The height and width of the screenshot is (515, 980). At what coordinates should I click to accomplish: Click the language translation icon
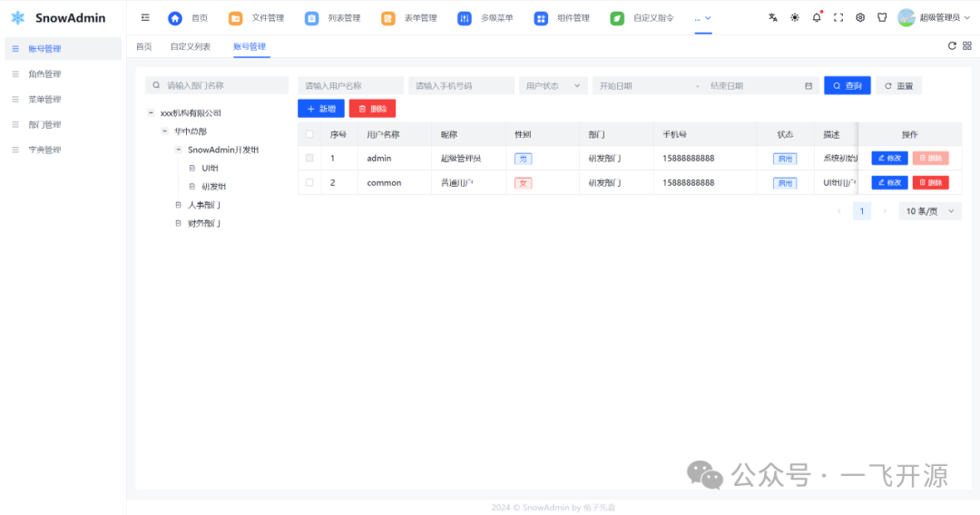pos(773,17)
